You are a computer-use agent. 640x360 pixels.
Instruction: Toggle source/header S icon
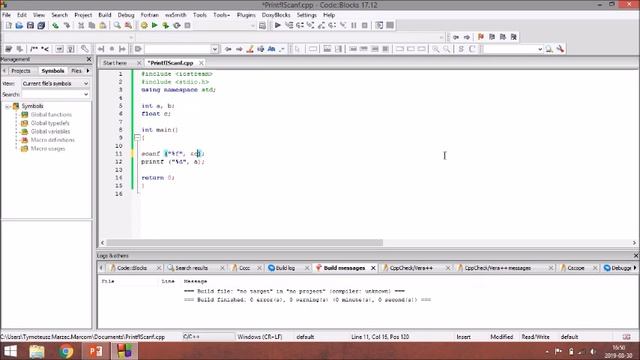point(461,49)
